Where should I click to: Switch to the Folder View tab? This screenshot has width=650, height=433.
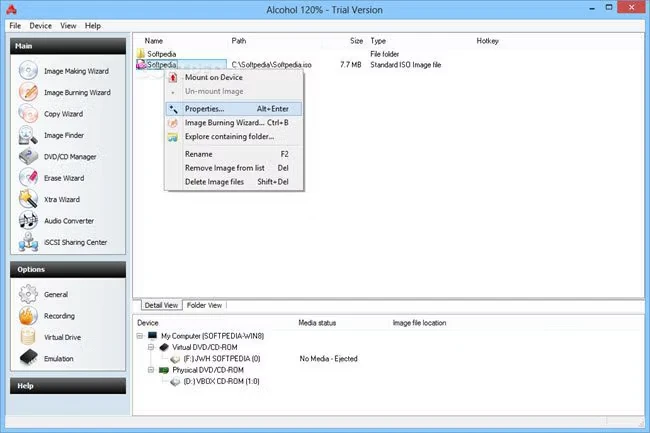tap(205, 305)
